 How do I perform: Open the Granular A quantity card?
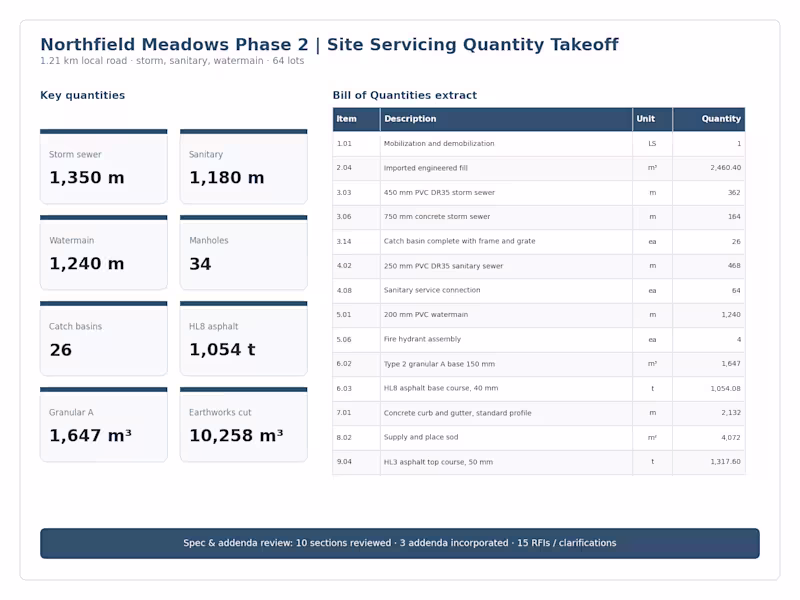click(104, 424)
